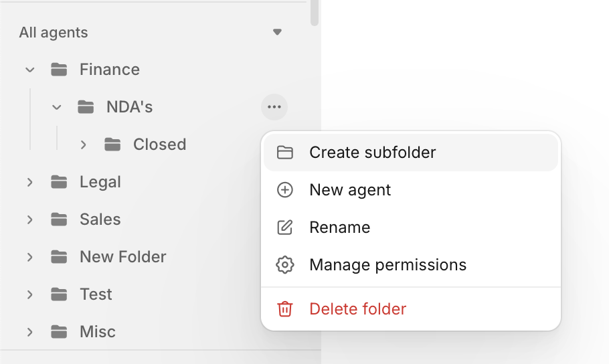Click the gear icon for Manage permissions

coord(284,265)
